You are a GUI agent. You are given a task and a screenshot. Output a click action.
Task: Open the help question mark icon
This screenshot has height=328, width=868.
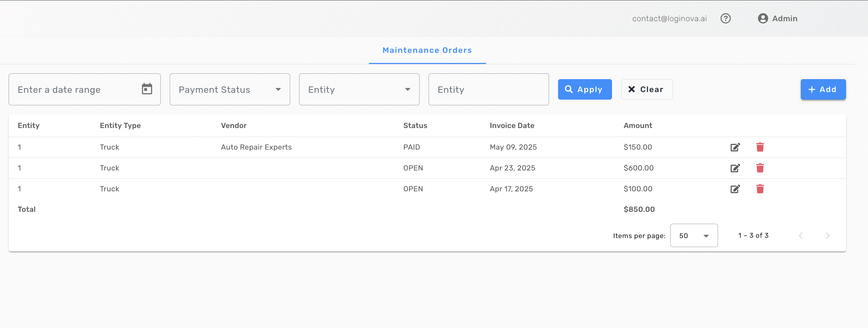726,18
